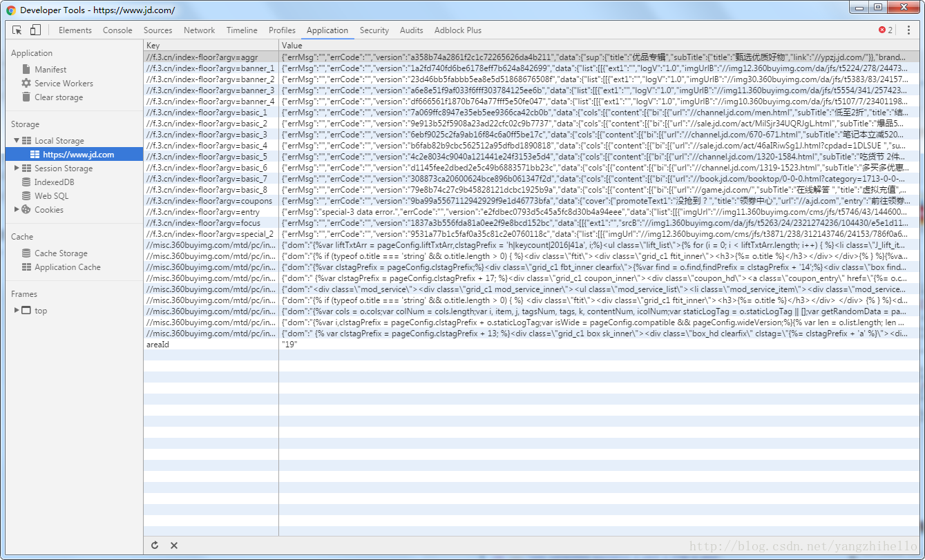This screenshot has height=560, width=925.
Task: Click the value starting with special-3 data error
Action: coord(599,212)
